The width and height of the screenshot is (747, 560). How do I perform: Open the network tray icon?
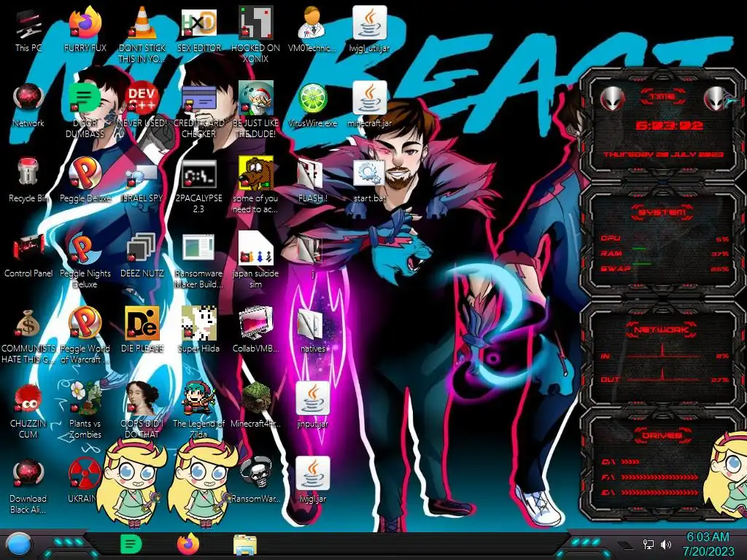point(649,544)
